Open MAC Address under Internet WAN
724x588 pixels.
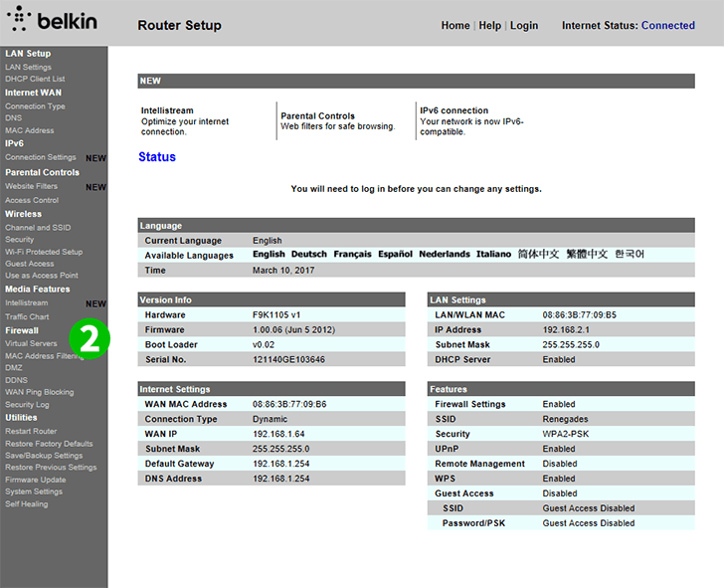click(x=30, y=130)
